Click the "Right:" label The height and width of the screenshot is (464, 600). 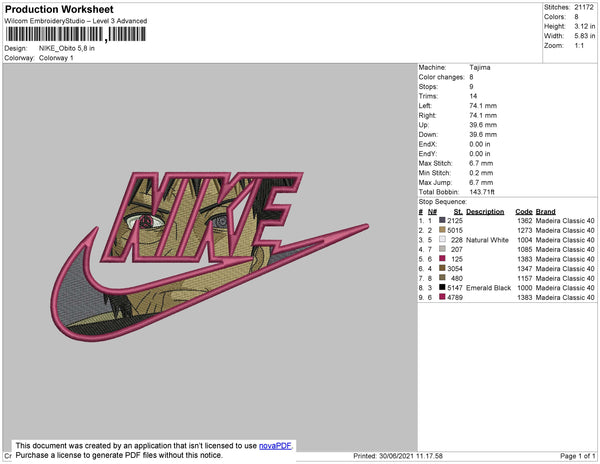pyautogui.click(x=427, y=116)
